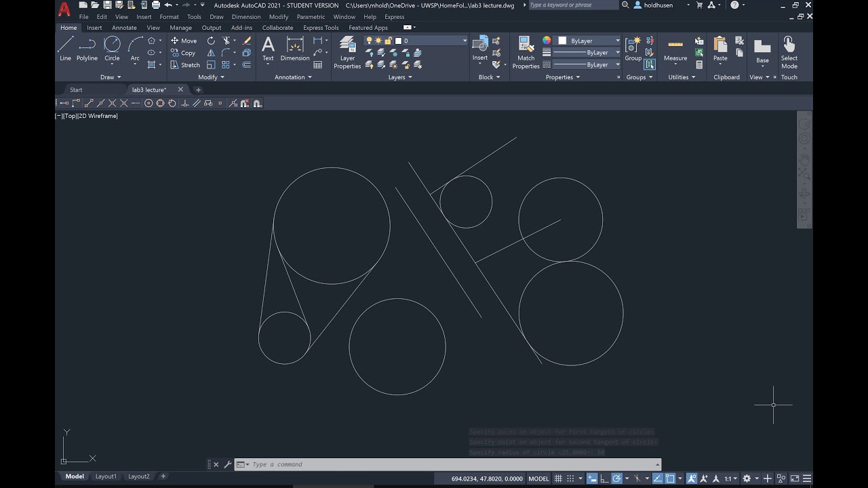Image resolution: width=868 pixels, height=488 pixels.
Task: Expand the Utilities panel
Action: click(682, 77)
